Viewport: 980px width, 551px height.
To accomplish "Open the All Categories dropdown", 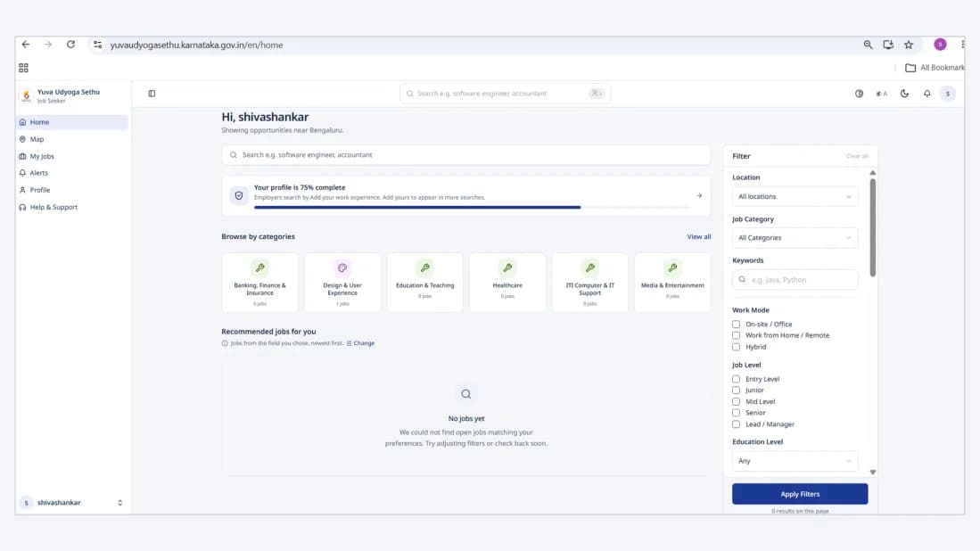I will [x=795, y=237].
